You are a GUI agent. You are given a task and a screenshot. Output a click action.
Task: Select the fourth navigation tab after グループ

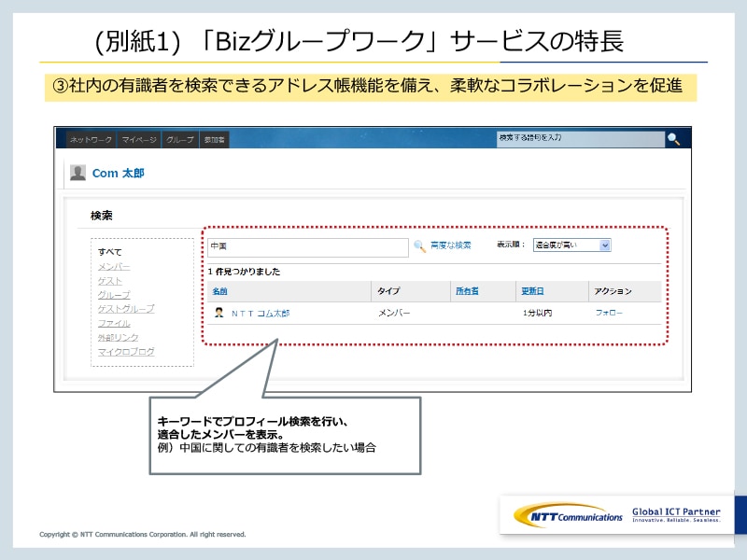pos(215,139)
